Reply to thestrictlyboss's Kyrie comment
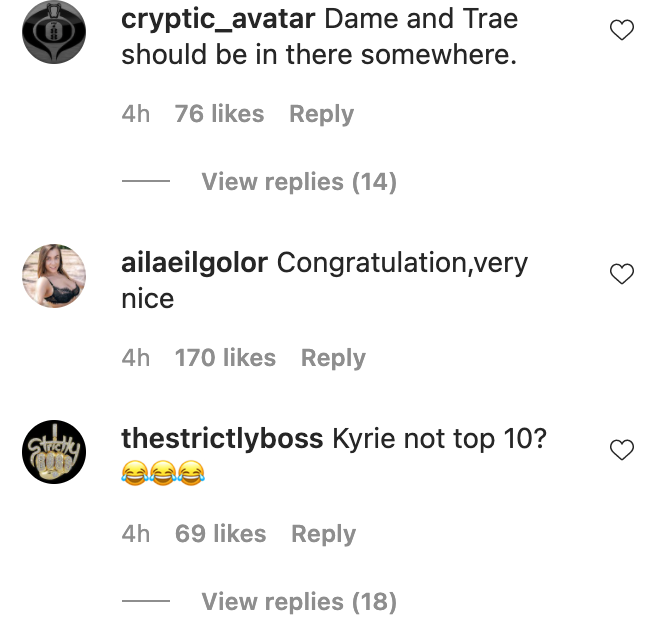 click(x=323, y=534)
